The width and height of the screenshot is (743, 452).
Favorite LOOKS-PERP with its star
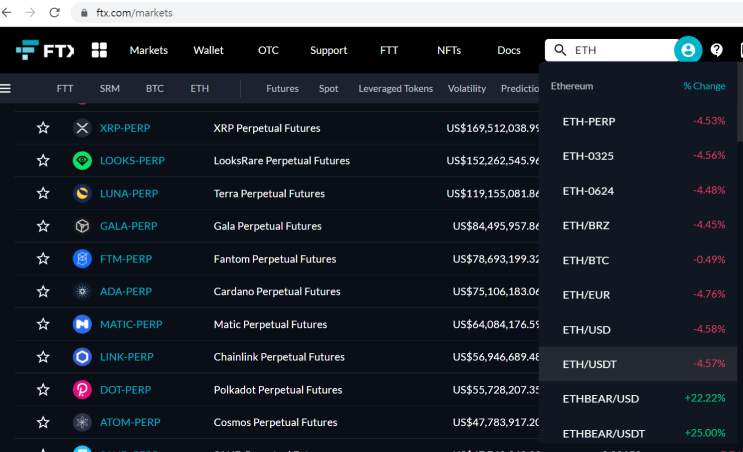(x=43, y=160)
